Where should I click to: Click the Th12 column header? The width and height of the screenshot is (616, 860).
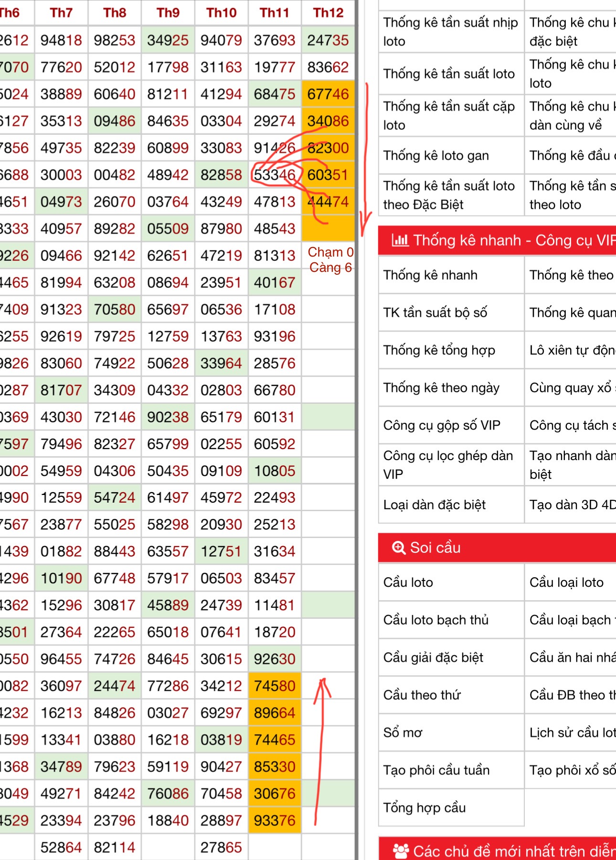click(328, 13)
